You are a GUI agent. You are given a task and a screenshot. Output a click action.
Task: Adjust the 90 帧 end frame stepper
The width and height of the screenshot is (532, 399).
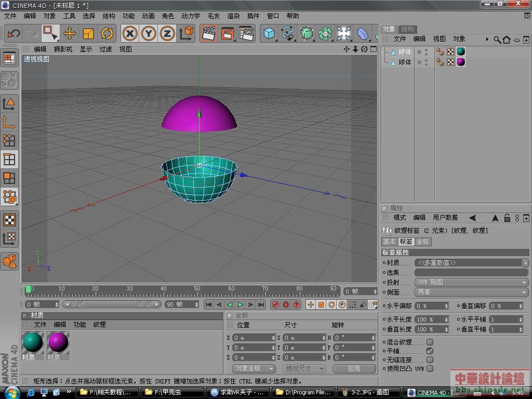tap(196, 304)
